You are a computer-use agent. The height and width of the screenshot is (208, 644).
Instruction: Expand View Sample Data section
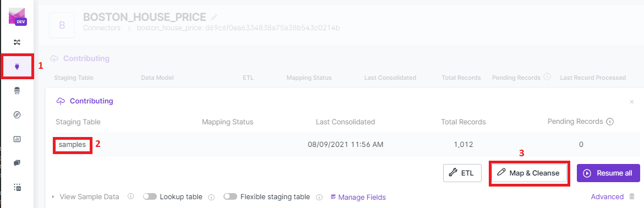tap(86, 197)
